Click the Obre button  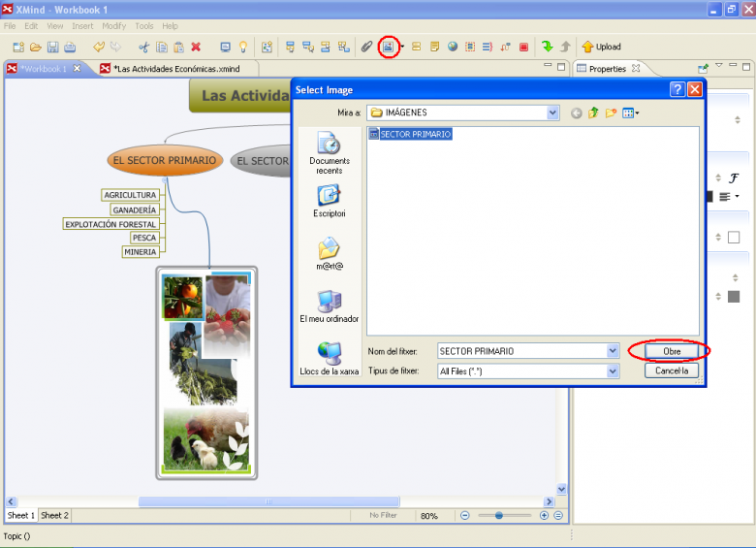[x=671, y=351]
